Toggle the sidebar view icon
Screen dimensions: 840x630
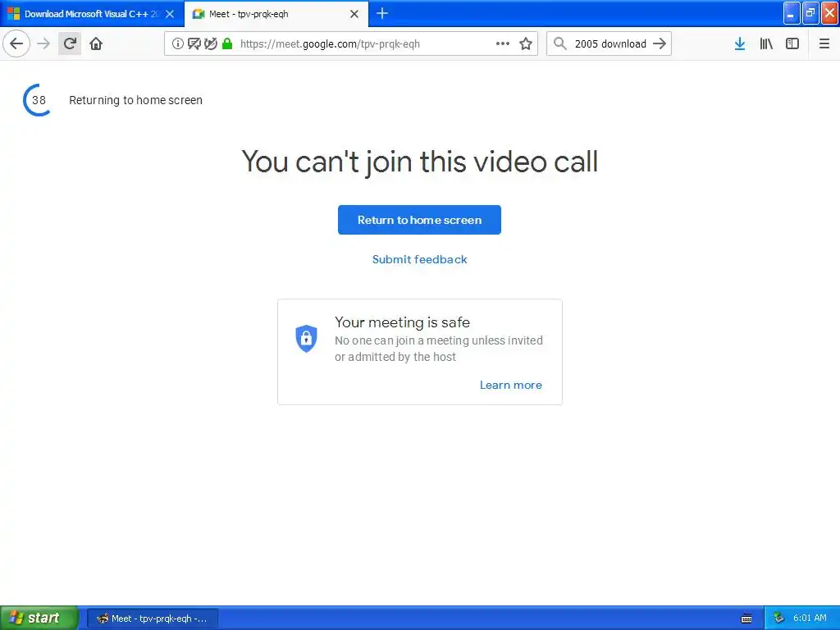pyautogui.click(x=792, y=43)
